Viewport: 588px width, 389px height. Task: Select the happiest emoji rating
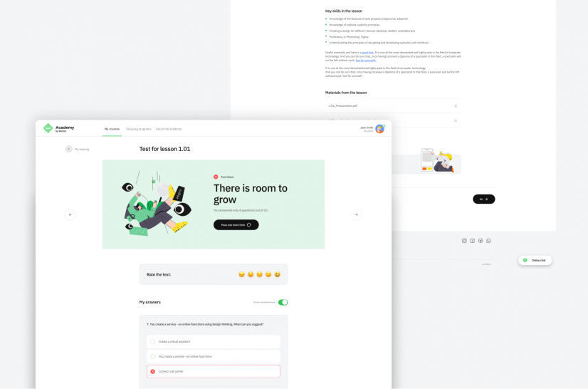[278, 274]
